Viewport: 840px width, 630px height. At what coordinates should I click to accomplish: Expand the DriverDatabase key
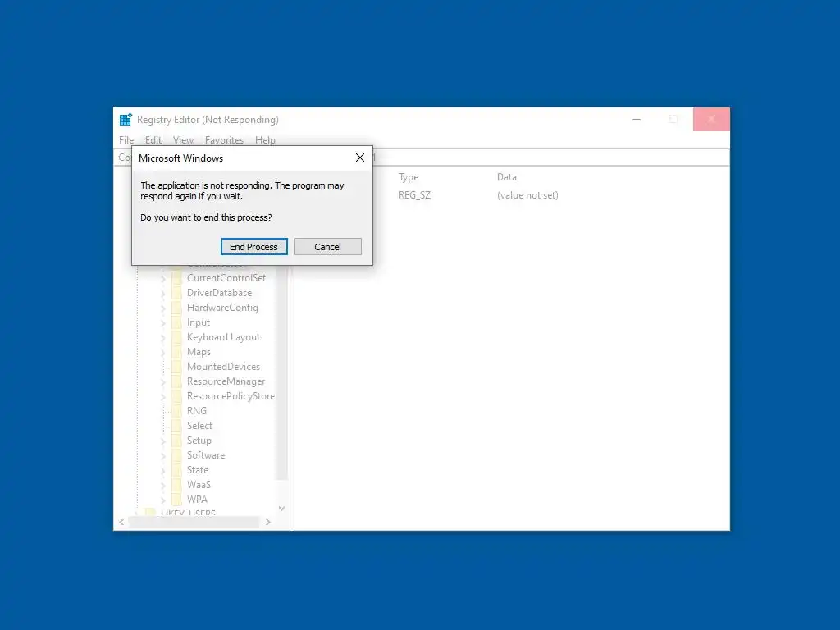pos(163,293)
